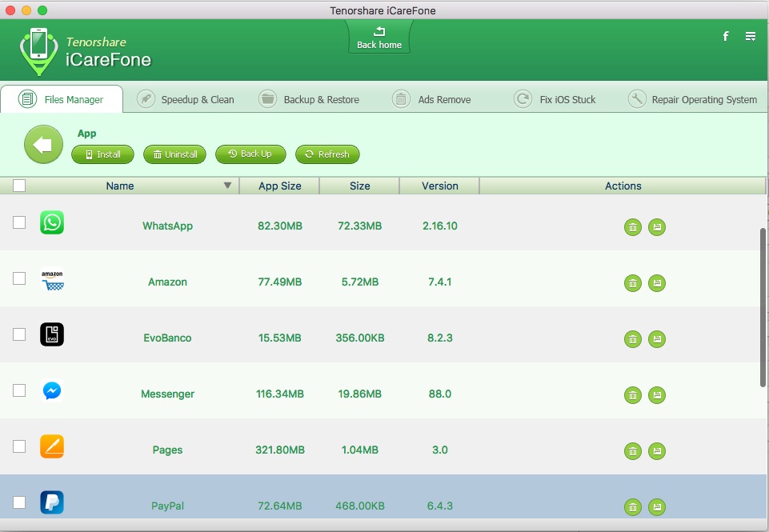Viewport: 769px width, 532px height.
Task: Switch to the Fix iOS Stuck tab
Action: (555, 99)
